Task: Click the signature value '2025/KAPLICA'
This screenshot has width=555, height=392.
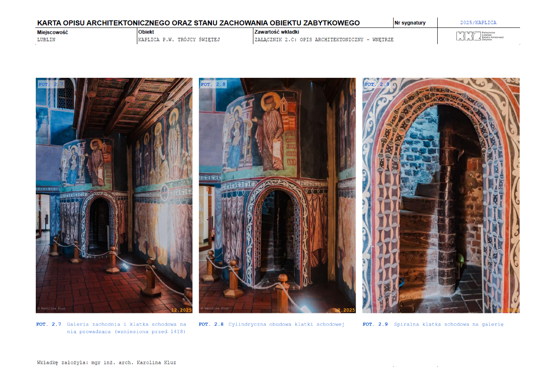Action: coord(478,22)
